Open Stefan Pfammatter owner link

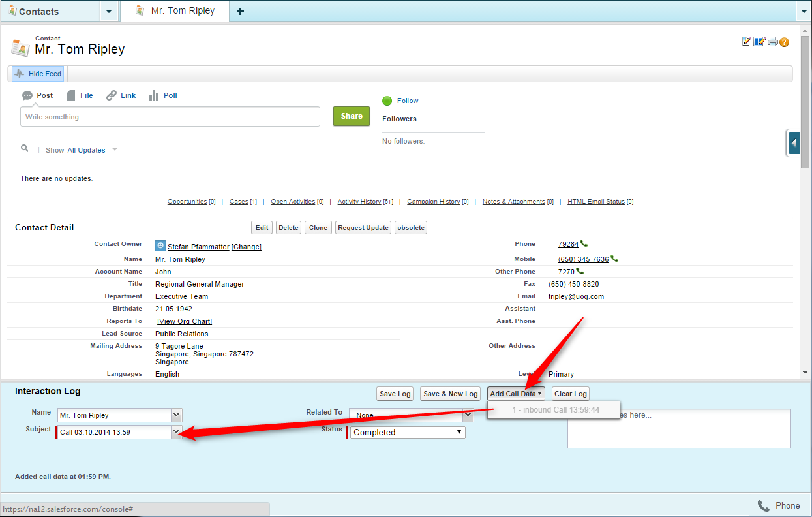198,247
